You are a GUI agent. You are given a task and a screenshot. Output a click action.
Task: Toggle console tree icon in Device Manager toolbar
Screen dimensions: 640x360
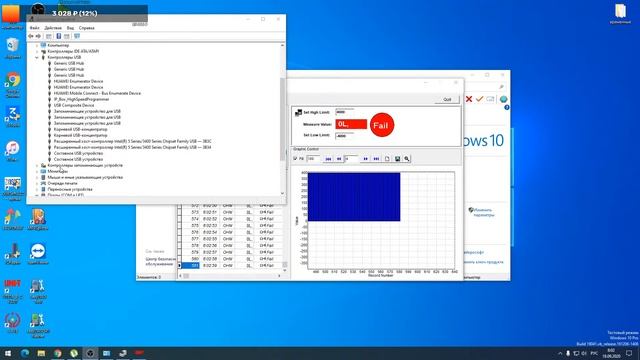pos(49,36)
